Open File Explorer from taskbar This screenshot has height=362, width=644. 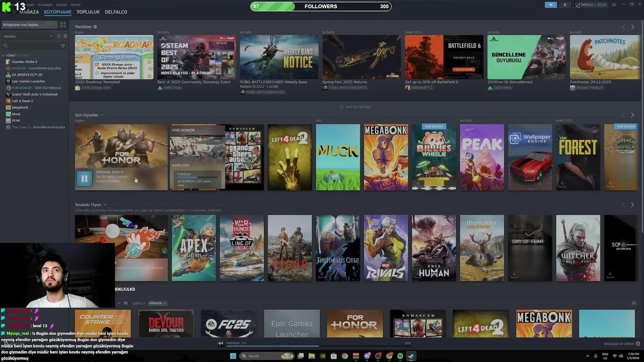(311, 356)
